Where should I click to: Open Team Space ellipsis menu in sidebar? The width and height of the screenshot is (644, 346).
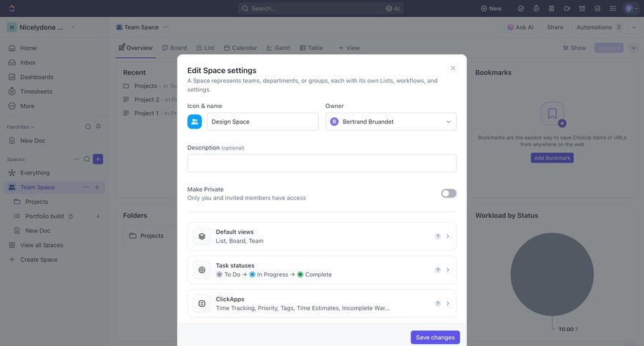(x=86, y=187)
